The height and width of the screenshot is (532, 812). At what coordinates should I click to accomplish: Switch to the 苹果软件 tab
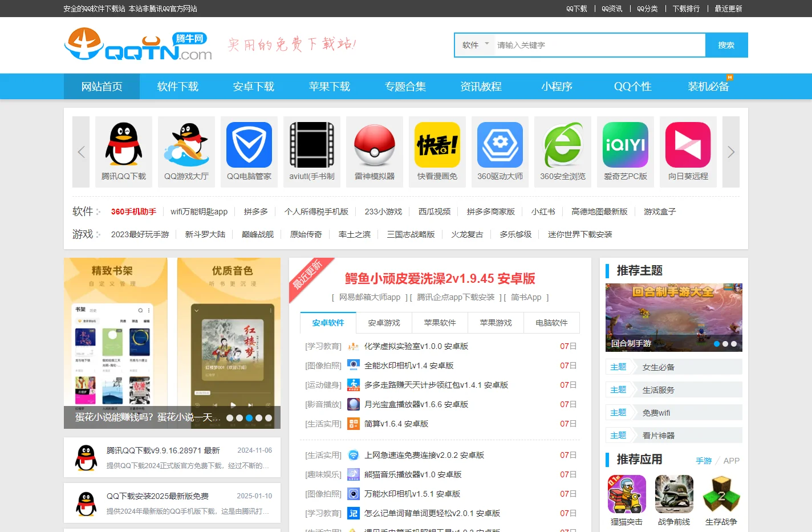click(x=440, y=323)
